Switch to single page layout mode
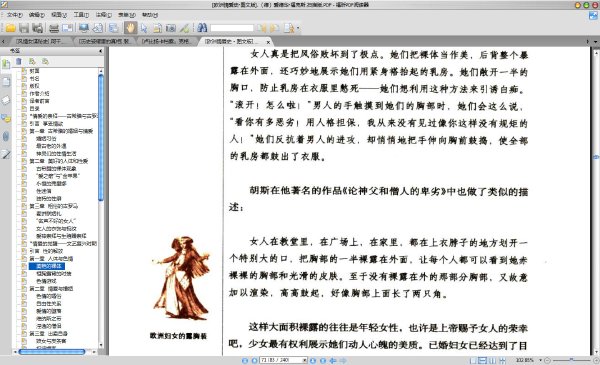 pos(473,360)
